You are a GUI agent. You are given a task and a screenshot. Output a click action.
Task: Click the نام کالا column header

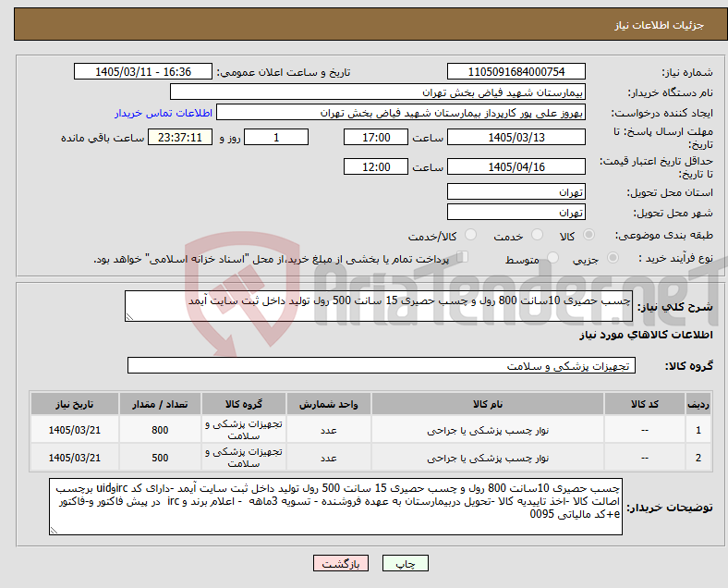point(488,404)
